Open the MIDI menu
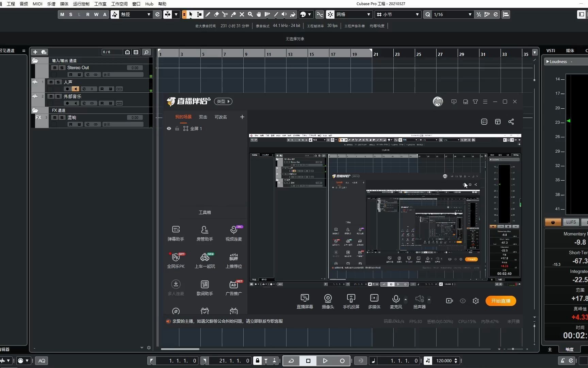The width and height of the screenshot is (588, 368). coord(37,4)
